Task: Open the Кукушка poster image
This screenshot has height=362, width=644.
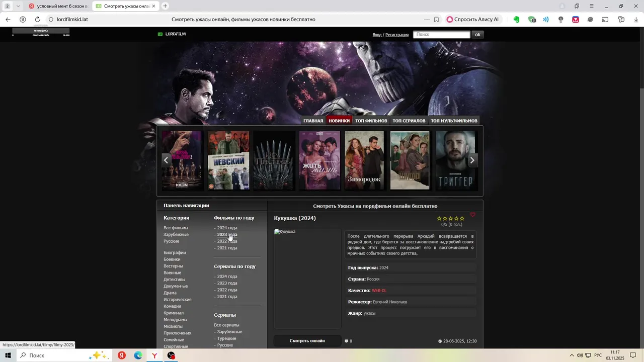Action: click(307, 279)
